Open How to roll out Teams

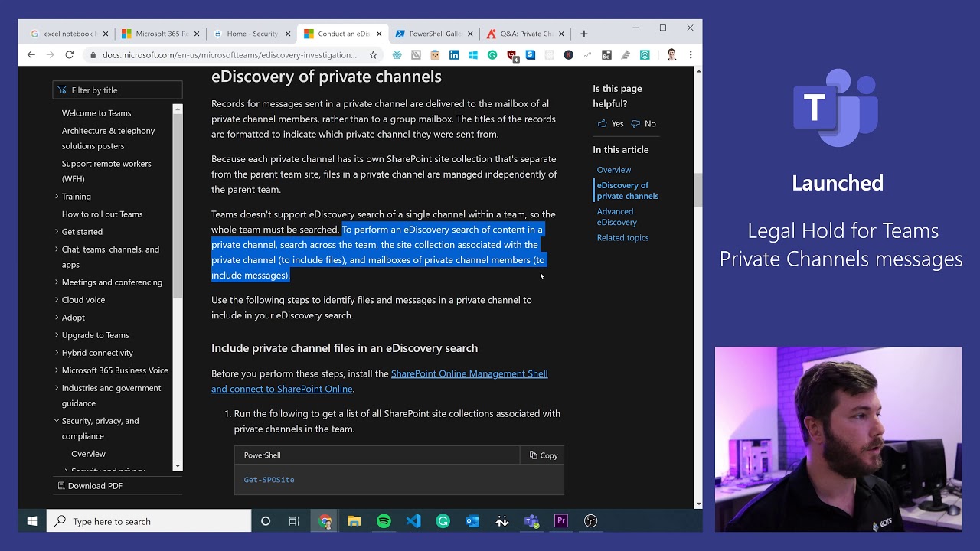(102, 214)
